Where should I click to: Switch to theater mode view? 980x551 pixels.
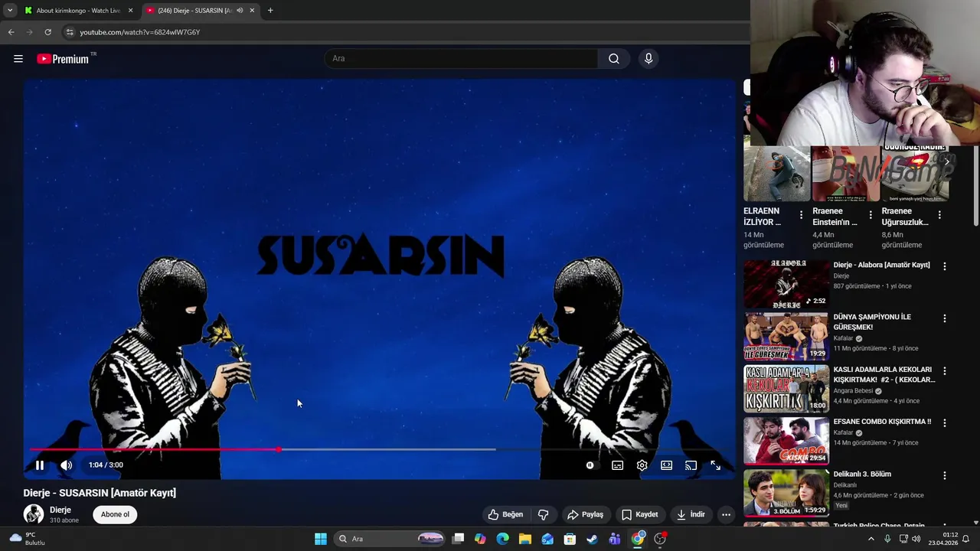click(666, 465)
